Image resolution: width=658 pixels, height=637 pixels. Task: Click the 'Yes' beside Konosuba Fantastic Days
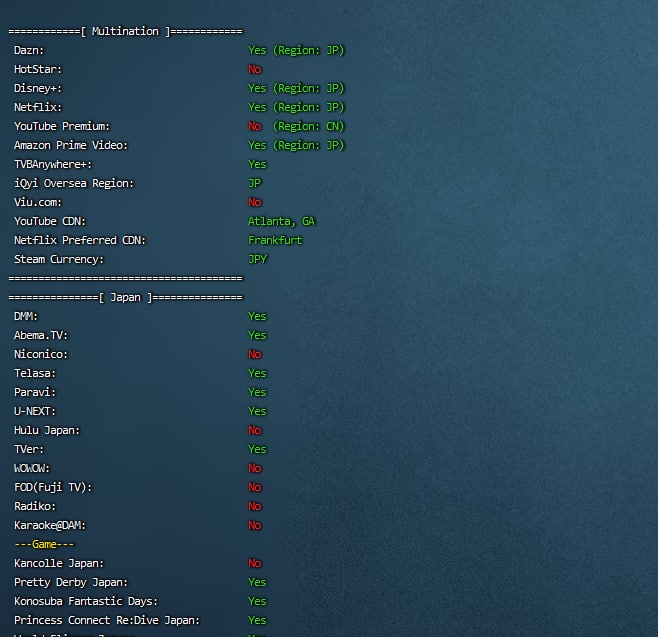[x=257, y=601]
